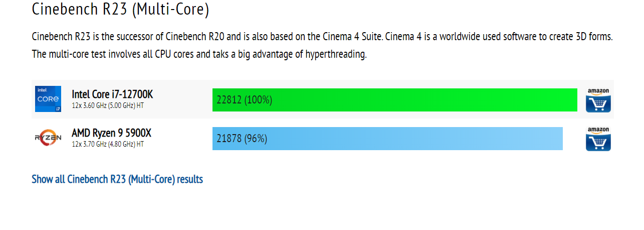Click the word "hyperthreading" in the description
Screen dimensions: 644x230
336,54
